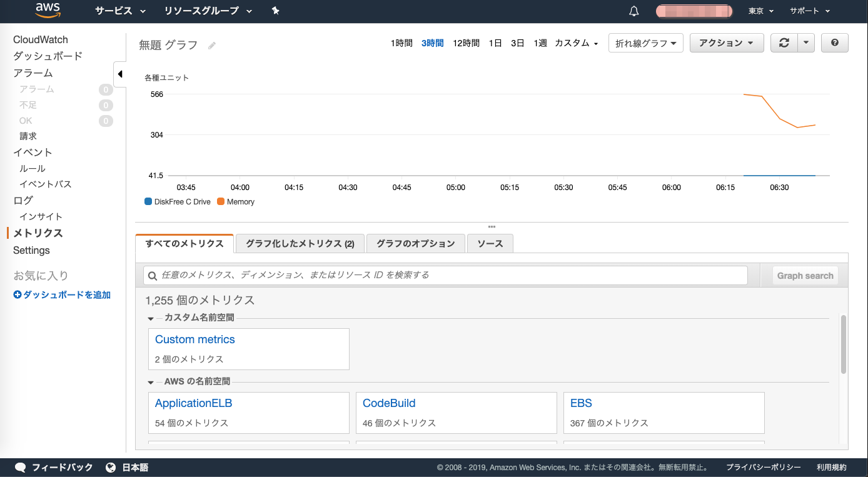Open feedback via the speech bubble icon

(x=21, y=466)
